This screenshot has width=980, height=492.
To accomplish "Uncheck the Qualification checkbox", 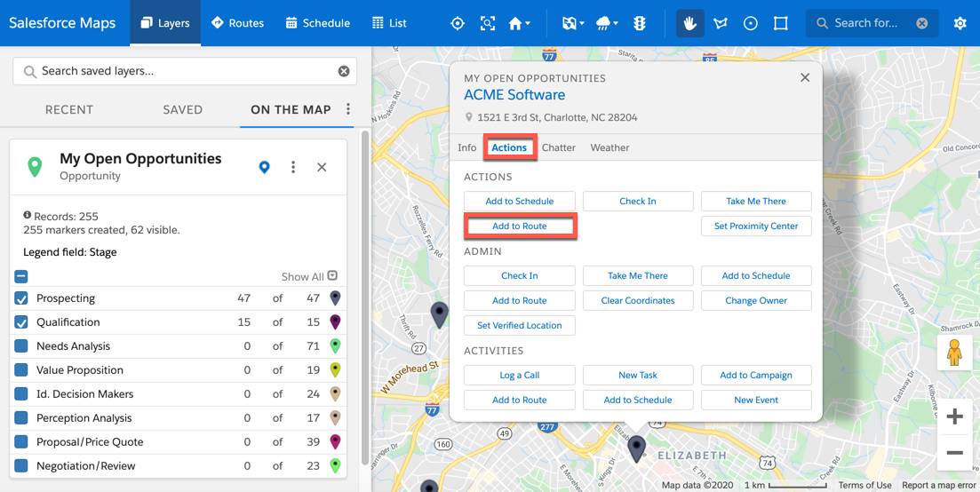I will click(x=21, y=322).
